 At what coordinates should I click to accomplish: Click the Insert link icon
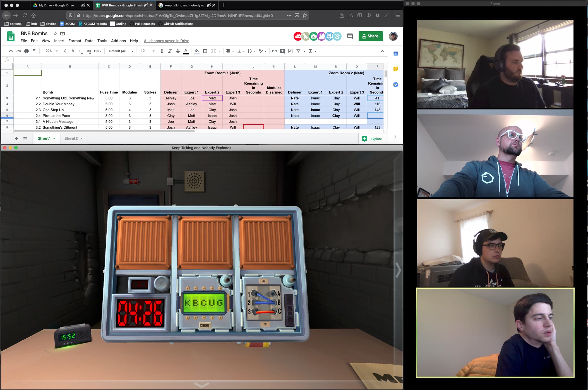click(x=275, y=51)
